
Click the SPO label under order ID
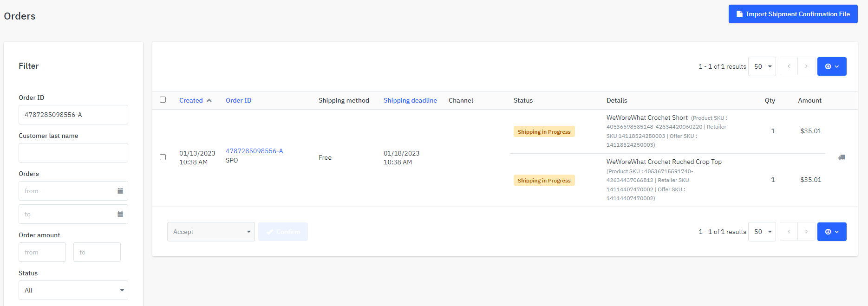point(232,160)
